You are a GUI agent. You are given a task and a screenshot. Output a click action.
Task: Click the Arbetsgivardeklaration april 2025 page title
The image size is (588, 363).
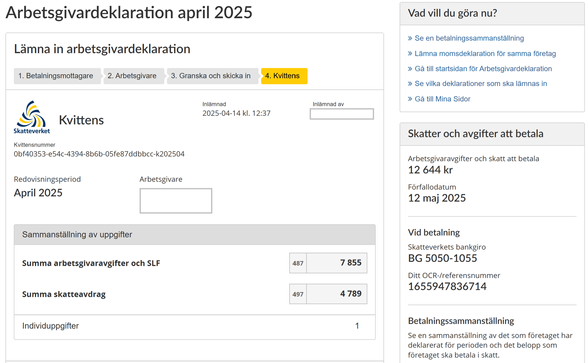click(129, 12)
